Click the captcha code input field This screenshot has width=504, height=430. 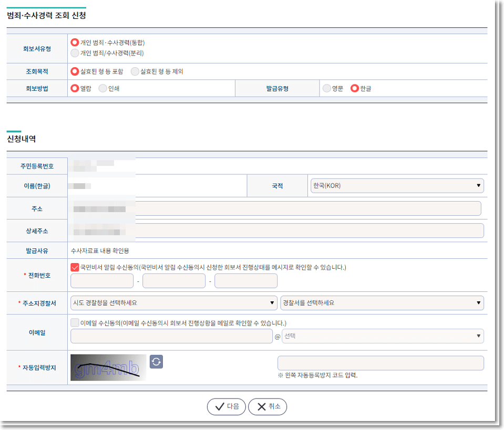[x=380, y=363]
